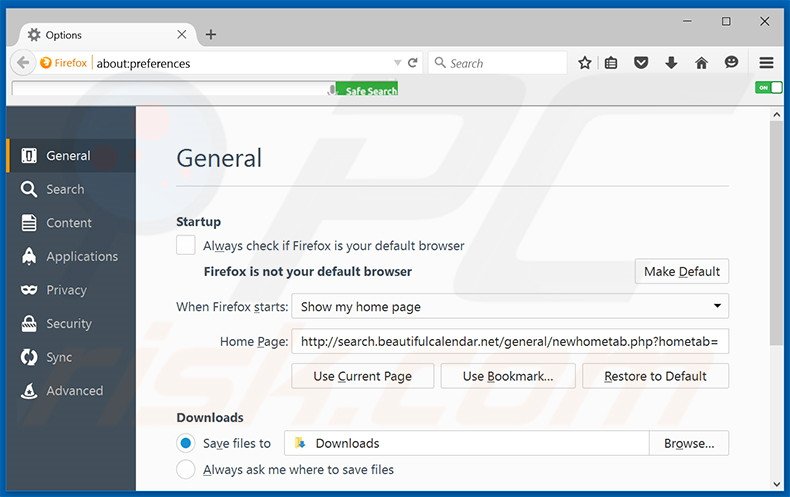The height and width of the screenshot is (497, 790).
Task: Open the hamburger menu icon
Action: point(766,63)
